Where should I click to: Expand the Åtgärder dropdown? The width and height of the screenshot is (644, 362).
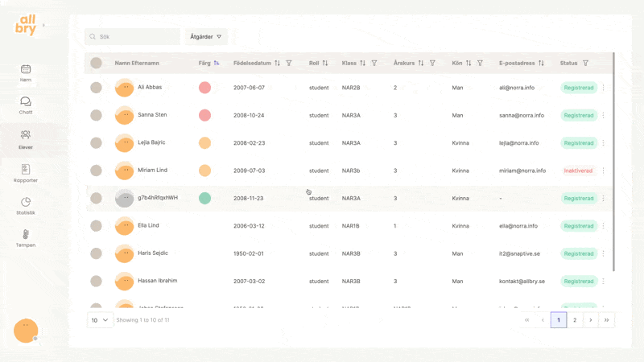coord(206,37)
